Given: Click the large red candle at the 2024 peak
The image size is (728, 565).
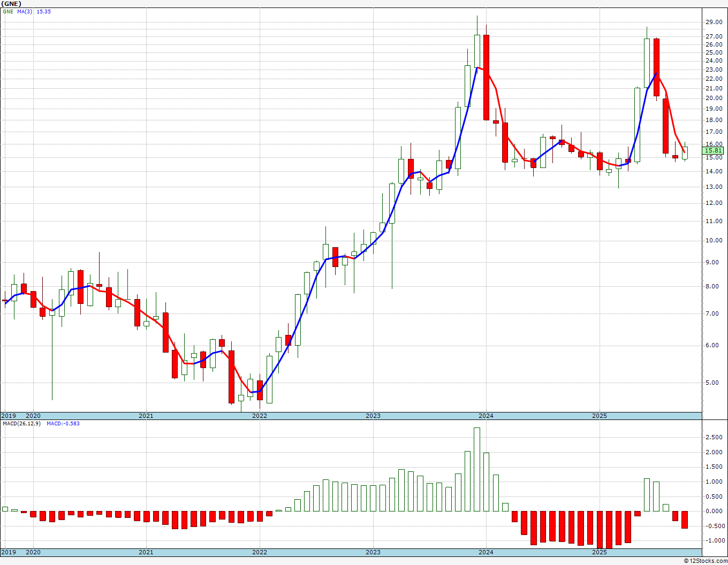Looking at the screenshot, I should (x=486, y=77).
